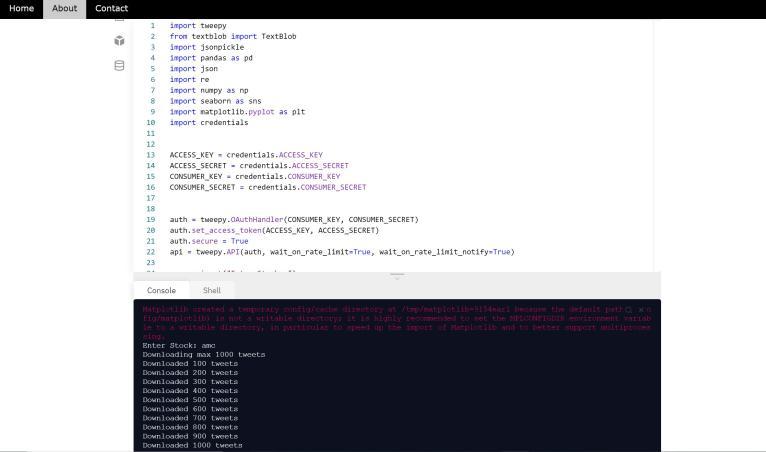Click 'Downloaded 400 tweets' console line

point(190,390)
